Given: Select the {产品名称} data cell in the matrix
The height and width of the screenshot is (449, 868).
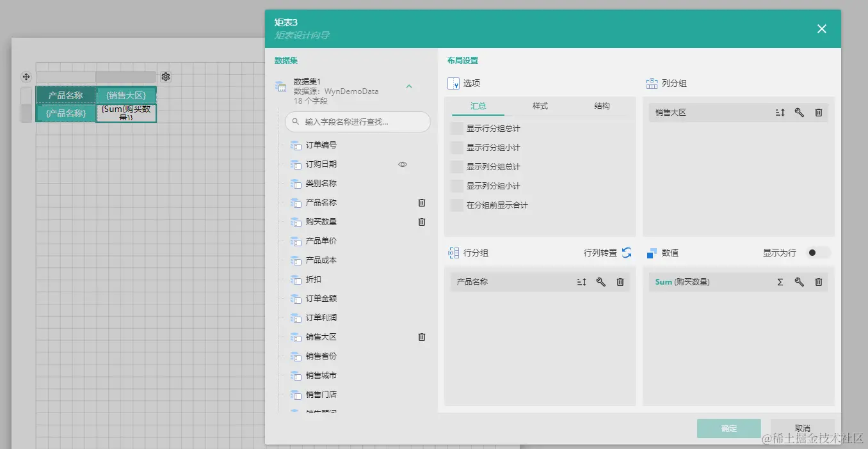Looking at the screenshot, I should tap(66, 113).
